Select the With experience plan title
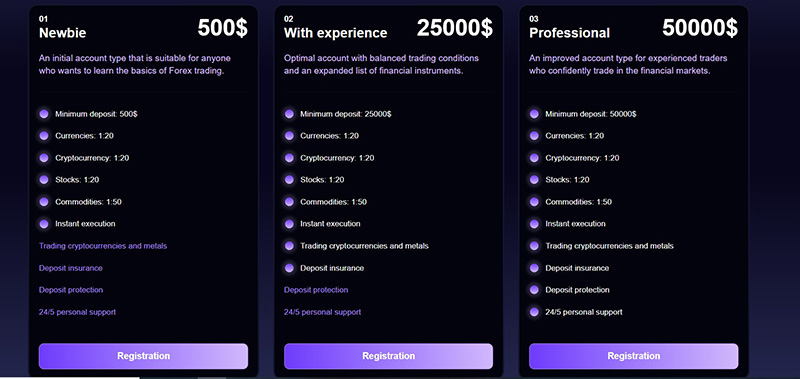The height and width of the screenshot is (379, 800). click(x=336, y=33)
